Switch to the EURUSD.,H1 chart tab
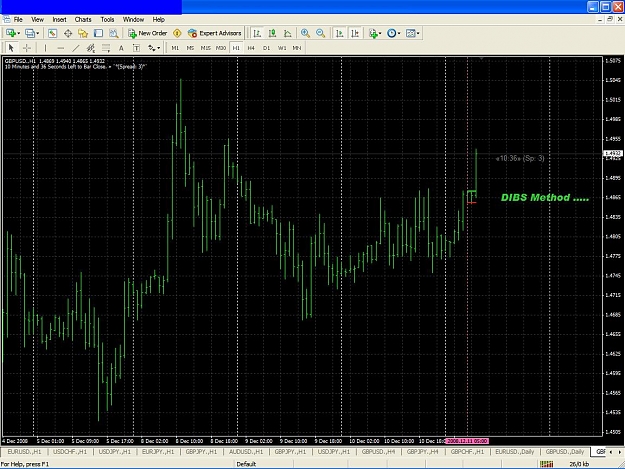The width and height of the screenshot is (625, 469). click(x=25, y=451)
